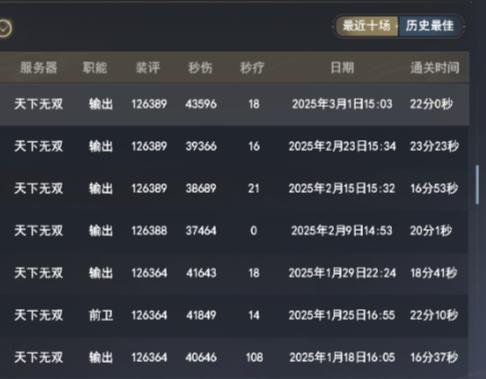Screen dimensions: 486x379
Task: Click the 职能 column header
Action: (x=95, y=68)
